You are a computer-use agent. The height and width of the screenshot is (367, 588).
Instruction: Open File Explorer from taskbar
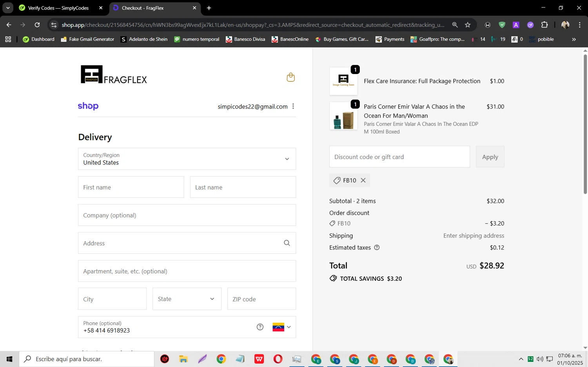pyautogui.click(x=183, y=359)
